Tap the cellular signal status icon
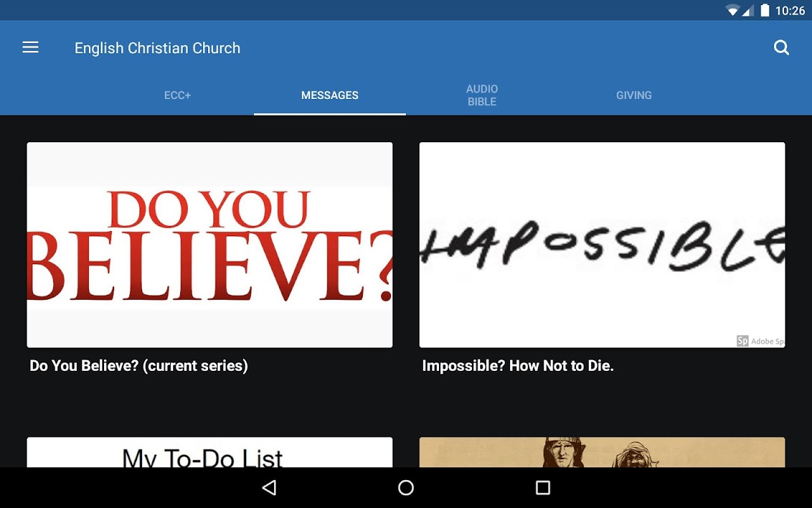Image resolution: width=812 pixels, height=508 pixels. [x=748, y=10]
